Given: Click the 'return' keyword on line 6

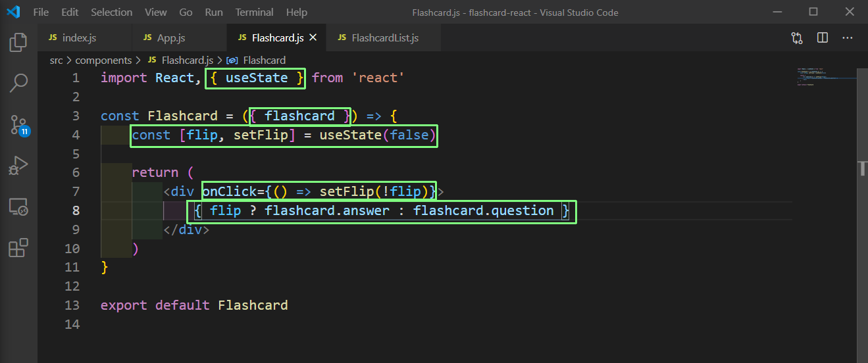Looking at the screenshot, I should click(155, 172).
